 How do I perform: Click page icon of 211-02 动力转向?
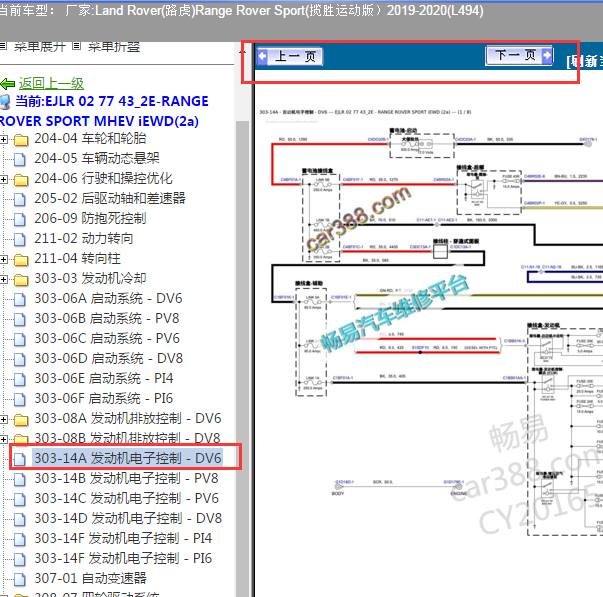[20, 239]
